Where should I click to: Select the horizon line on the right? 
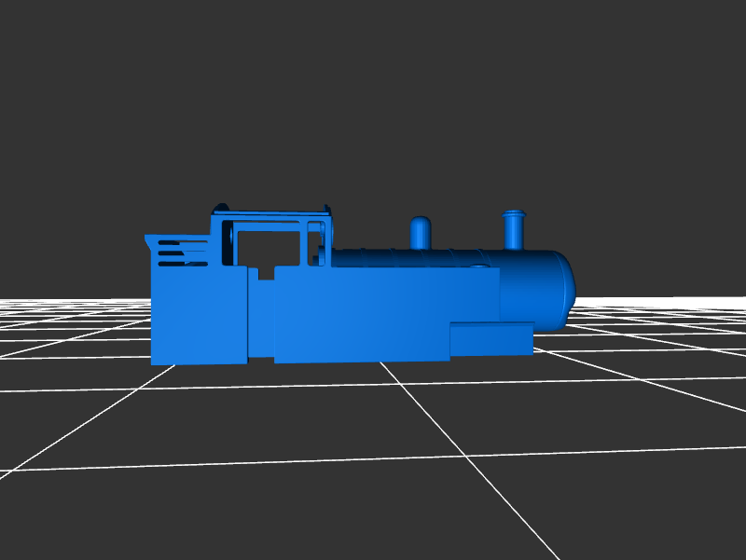pyautogui.click(x=671, y=298)
